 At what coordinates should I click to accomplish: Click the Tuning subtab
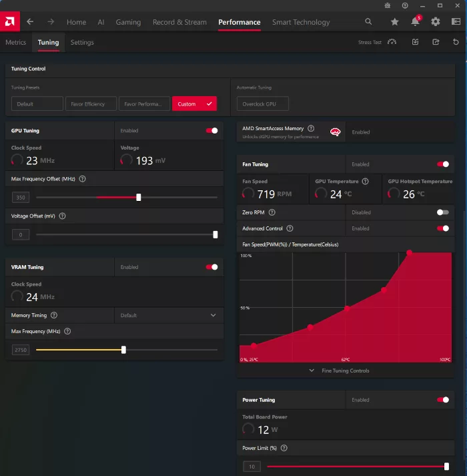48,43
